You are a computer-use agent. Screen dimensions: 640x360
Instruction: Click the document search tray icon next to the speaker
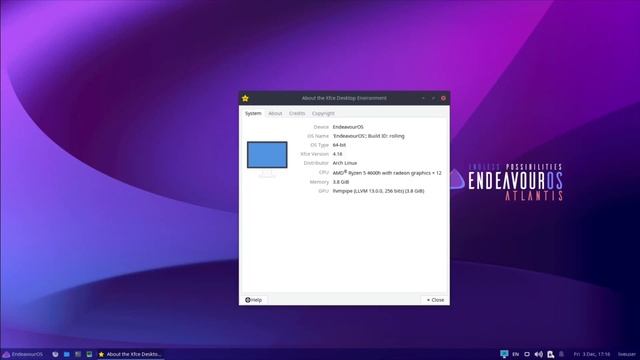551,354
